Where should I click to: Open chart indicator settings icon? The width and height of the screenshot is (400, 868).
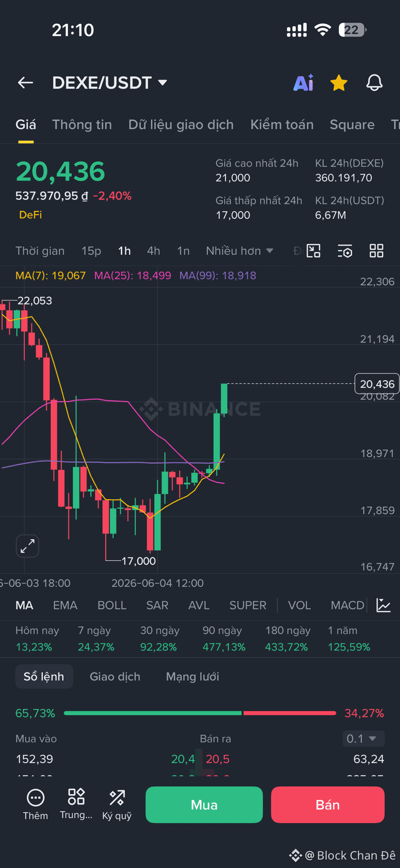(345, 251)
